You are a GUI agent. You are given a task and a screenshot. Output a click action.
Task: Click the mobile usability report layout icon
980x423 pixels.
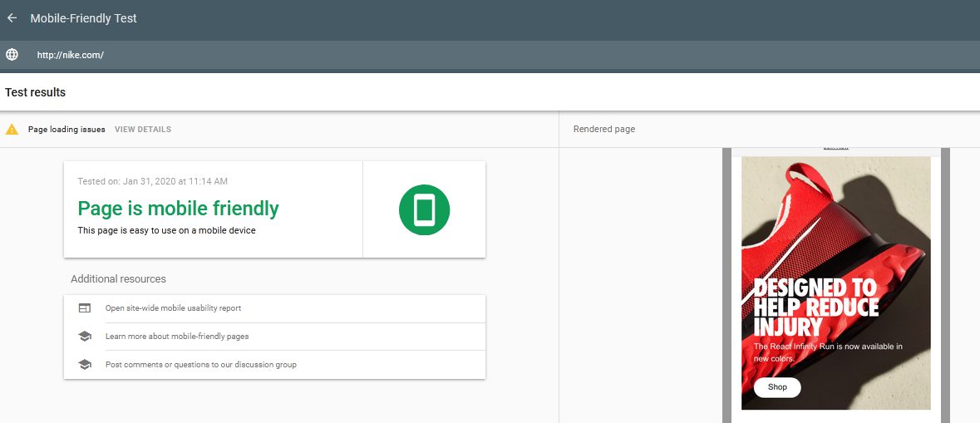pos(85,308)
